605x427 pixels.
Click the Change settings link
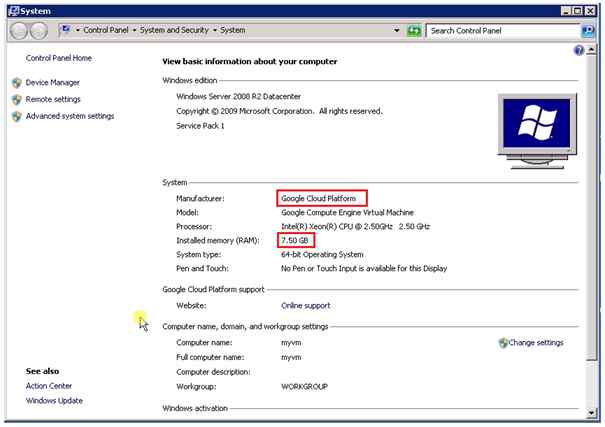[x=536, y=343]
